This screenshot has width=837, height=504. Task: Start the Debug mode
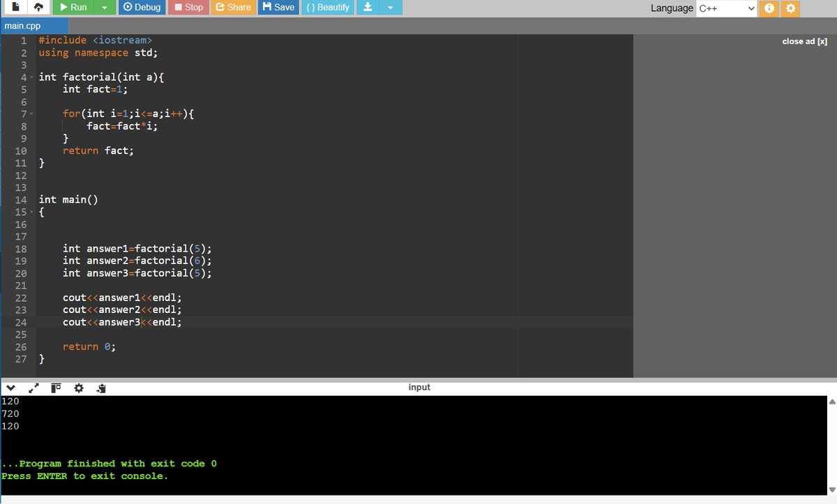click(x=142, y=8)
